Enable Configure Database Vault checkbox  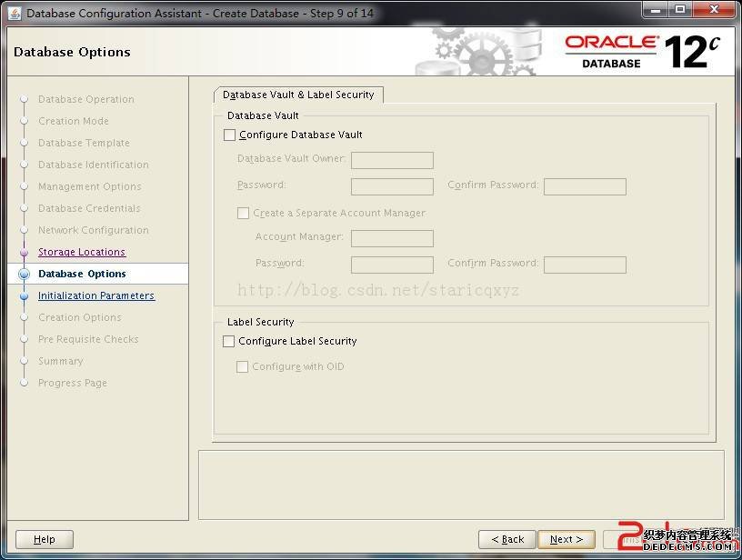[x=229, y=135]
